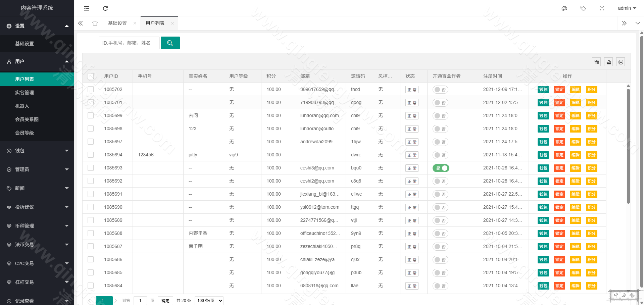Open the theme palette icon

(564, 8)
